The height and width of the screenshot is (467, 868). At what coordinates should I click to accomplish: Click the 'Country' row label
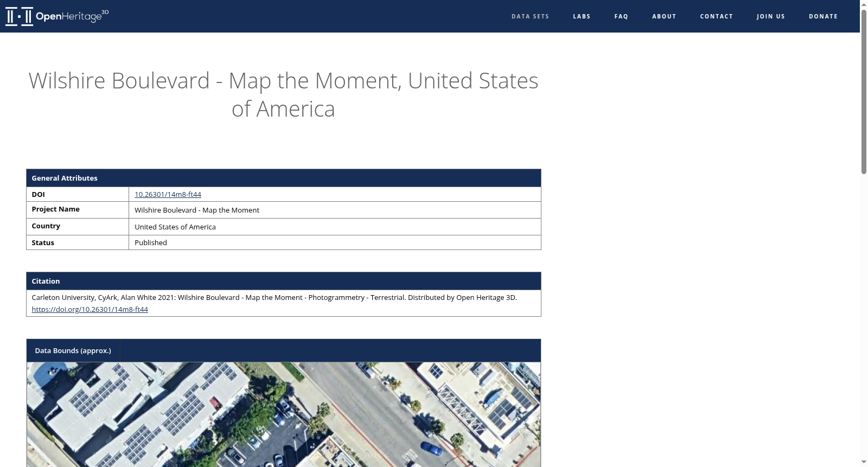pyautogui.click(x=46, y=226)
